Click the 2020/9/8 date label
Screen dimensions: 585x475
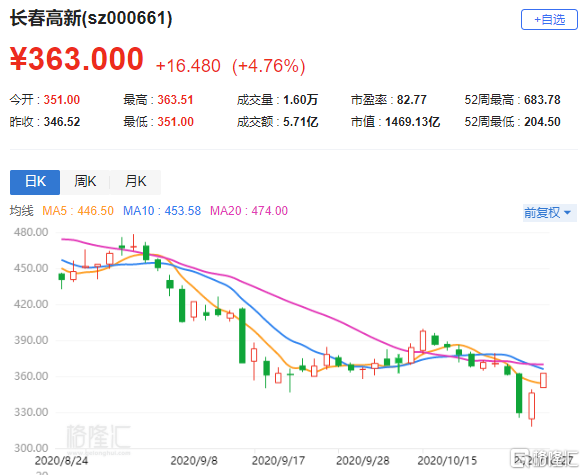tap(194, 461)
